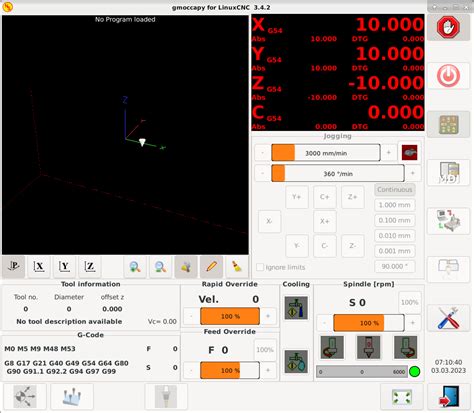Select the Continuous jog mode
This screenshot has height=413, width=474.
[395, 190]
